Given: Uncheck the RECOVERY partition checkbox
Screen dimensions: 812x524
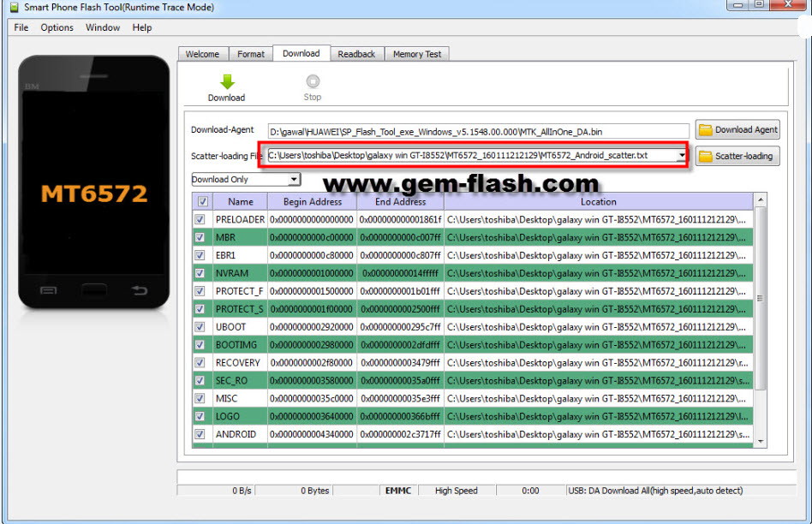Looking at the screenshot, I should tap(200, 363).
